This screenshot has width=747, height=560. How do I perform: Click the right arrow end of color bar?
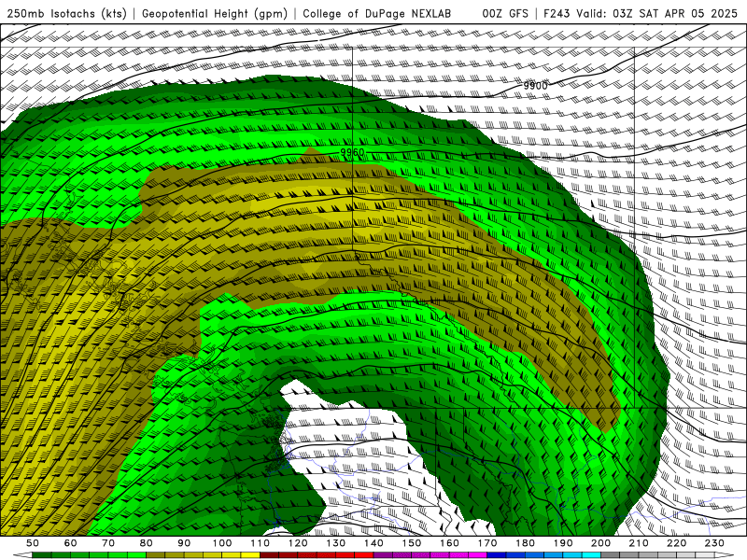[725, 555]
